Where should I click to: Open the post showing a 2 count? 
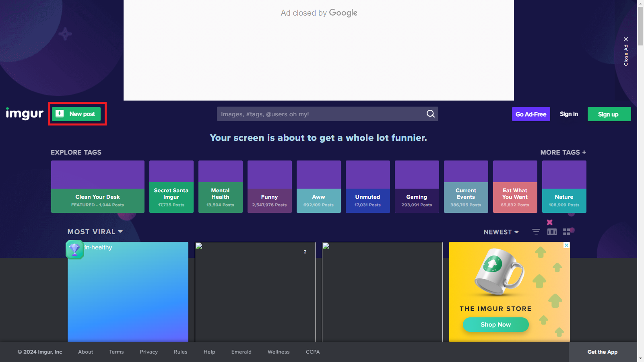coord(255,292)
